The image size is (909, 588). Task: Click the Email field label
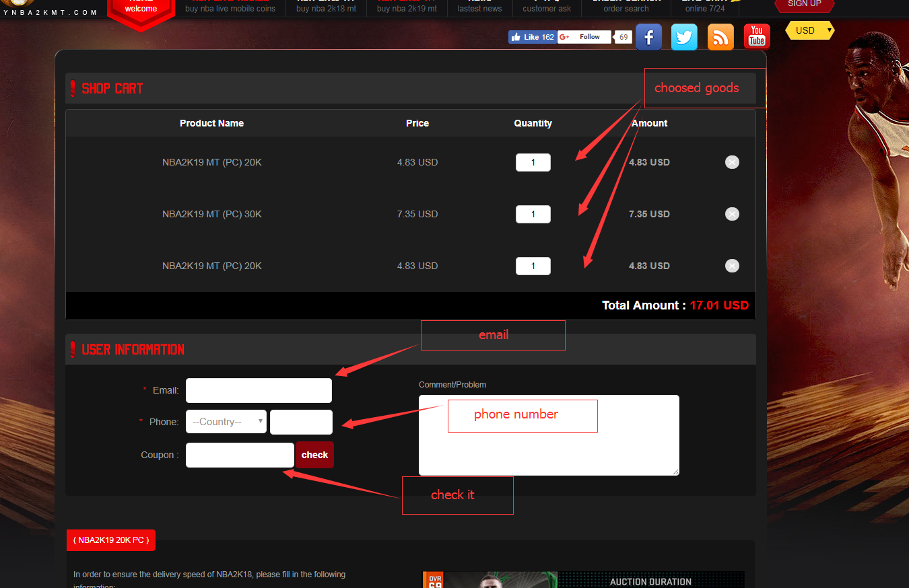pos(166,390)
